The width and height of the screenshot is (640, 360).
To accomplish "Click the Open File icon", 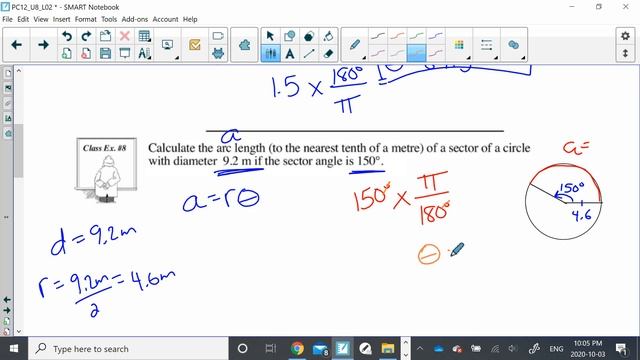I will [x=105, y=36].
